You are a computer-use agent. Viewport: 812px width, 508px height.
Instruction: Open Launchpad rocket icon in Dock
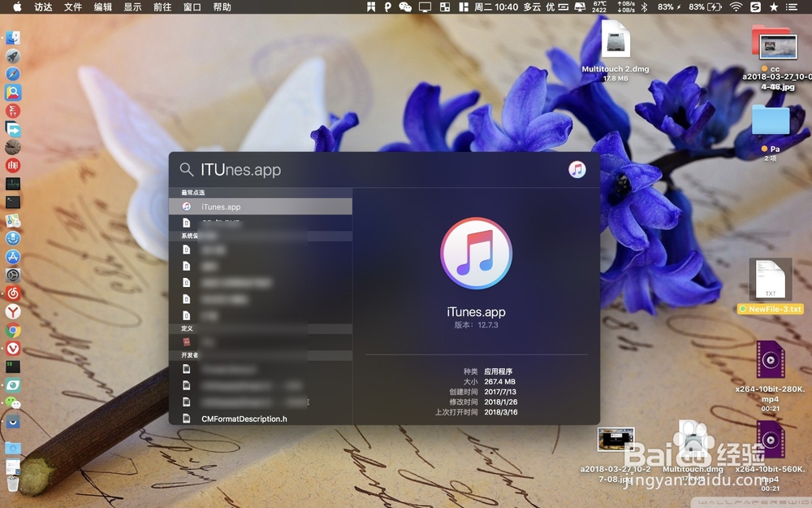[13, 56]
